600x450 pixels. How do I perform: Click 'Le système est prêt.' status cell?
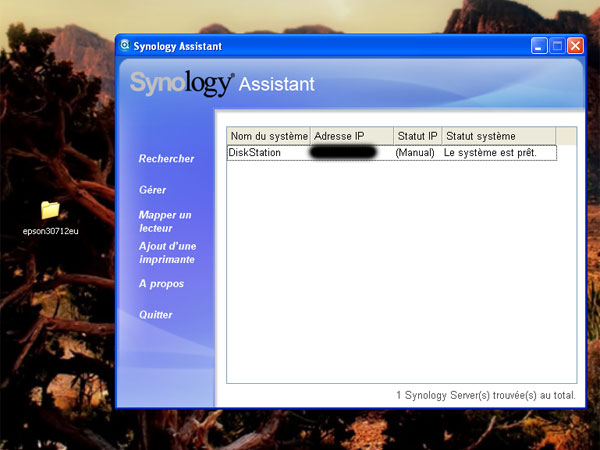pos(490,153)
